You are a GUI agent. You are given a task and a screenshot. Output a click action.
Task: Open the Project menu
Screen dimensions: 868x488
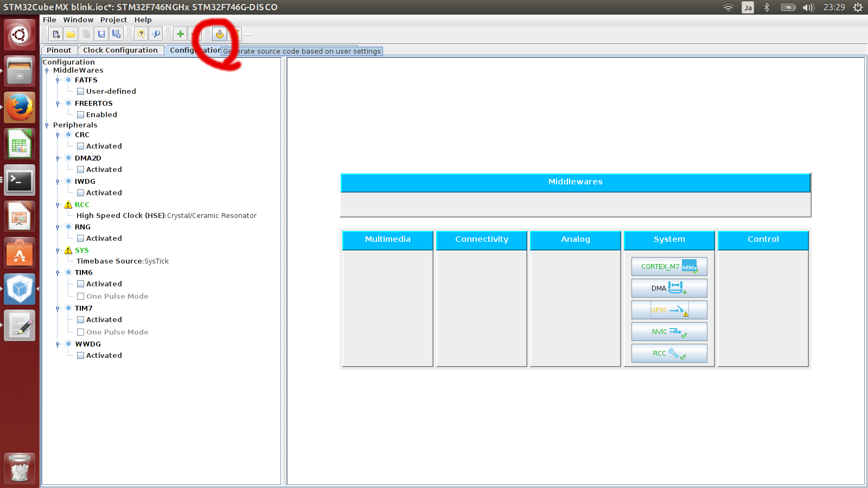coord(113,20)
